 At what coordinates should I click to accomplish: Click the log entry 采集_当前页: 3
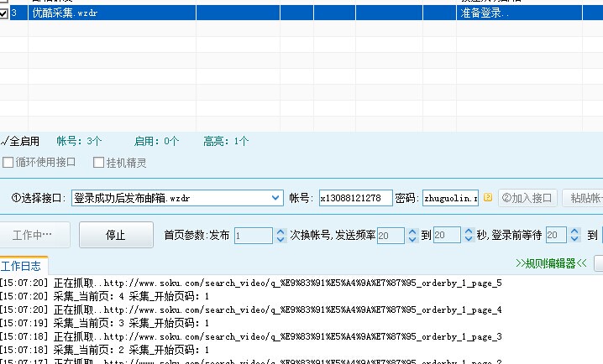coord(105,323)
